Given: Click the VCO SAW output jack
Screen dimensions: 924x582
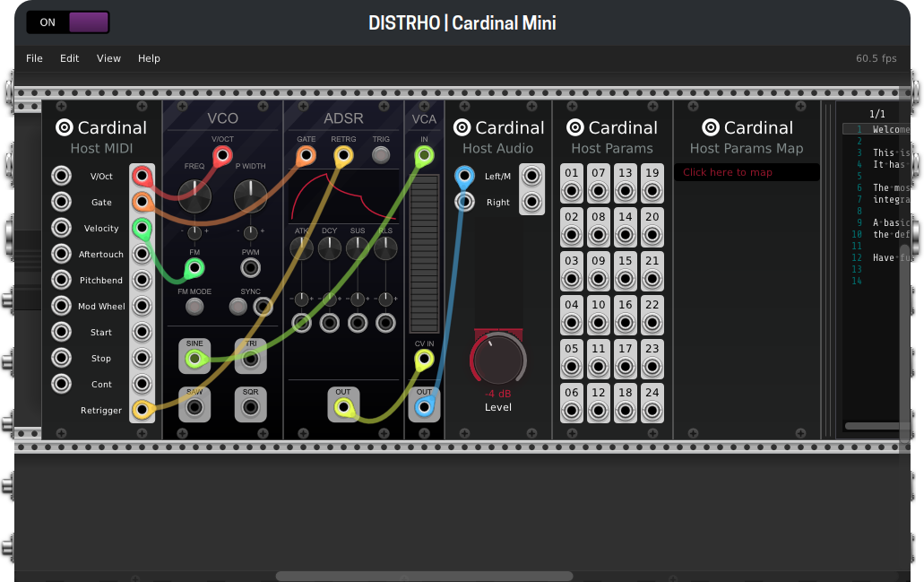Looking at the screenshot, I should (x=194, y=408).
